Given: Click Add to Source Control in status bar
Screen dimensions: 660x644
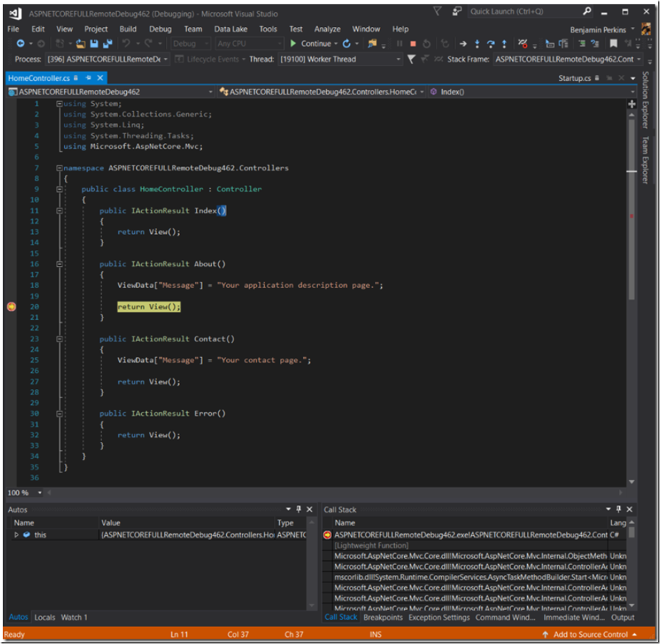Looking at the screenshot, I should pyautogui.click(x=590, y=634).
